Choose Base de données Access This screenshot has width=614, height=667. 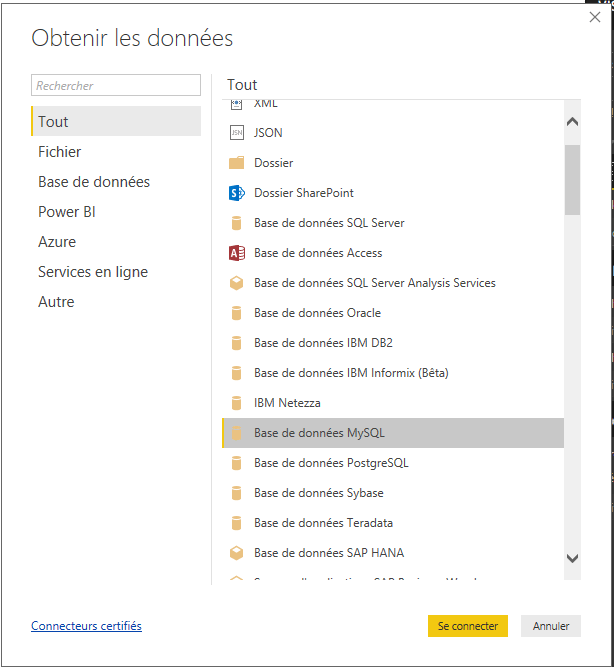click(318, 253)
